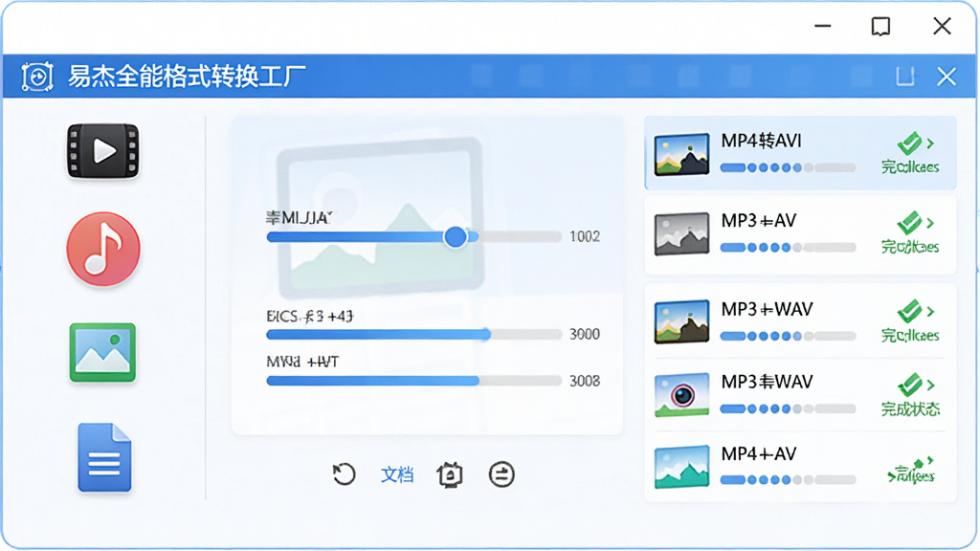This screenshot has width=980, height=551.
Task: Select the MP4+AV title text
Action: click(x=759, y=453)
